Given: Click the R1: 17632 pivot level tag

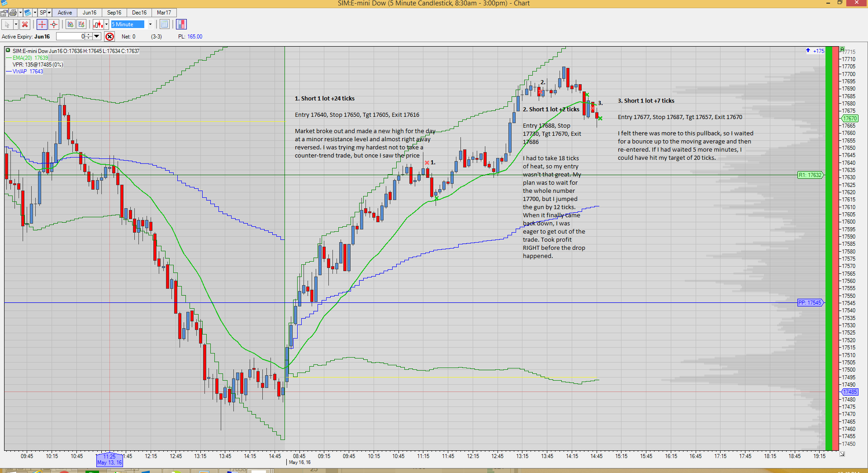Looking at the screenshot, I should pos(810,175).
